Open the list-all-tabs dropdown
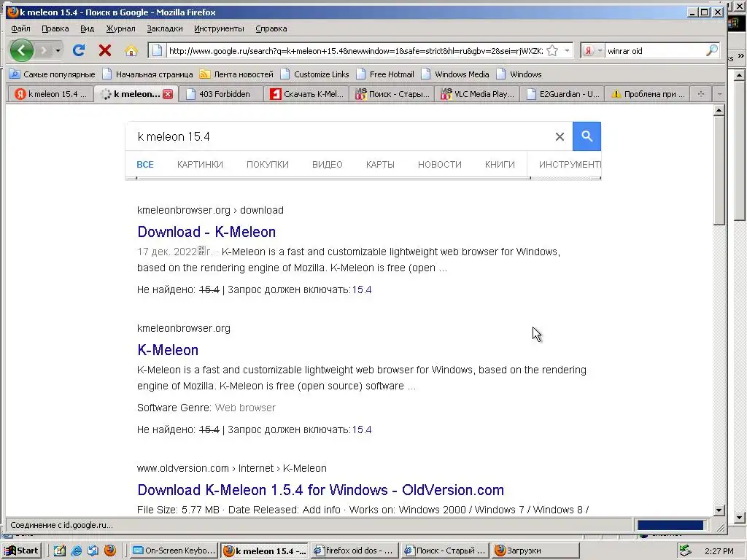 click(719, 94)
